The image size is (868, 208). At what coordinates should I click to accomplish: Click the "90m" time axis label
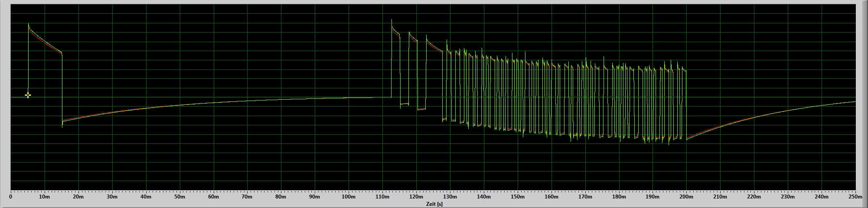point(315,197)
